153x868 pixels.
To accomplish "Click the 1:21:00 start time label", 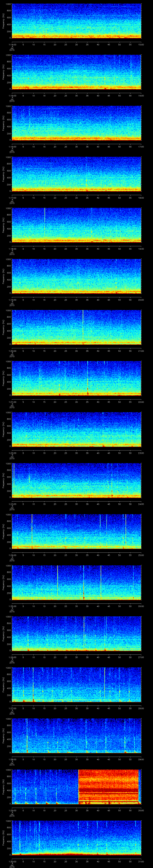I will (x=12, y=402).
